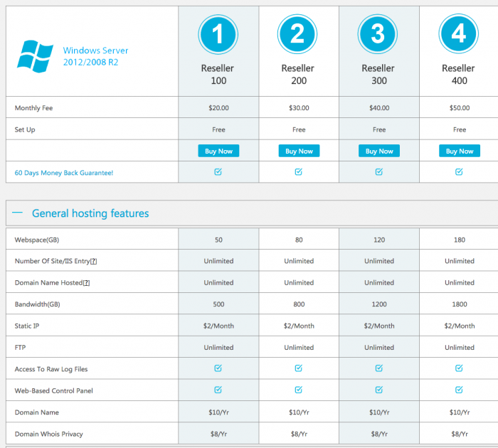498x448 pixels.
Task: Click the $20.00 monthly fee value
Action: tap(218, 108)
